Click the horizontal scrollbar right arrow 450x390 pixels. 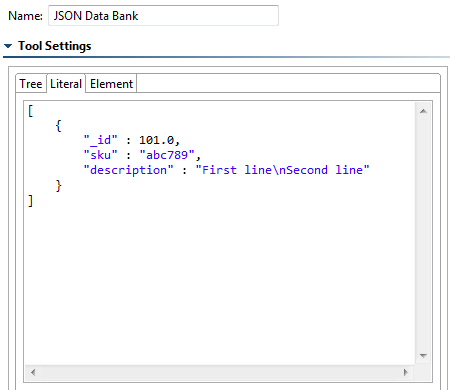pyautogui.click(x=406, y=372)
